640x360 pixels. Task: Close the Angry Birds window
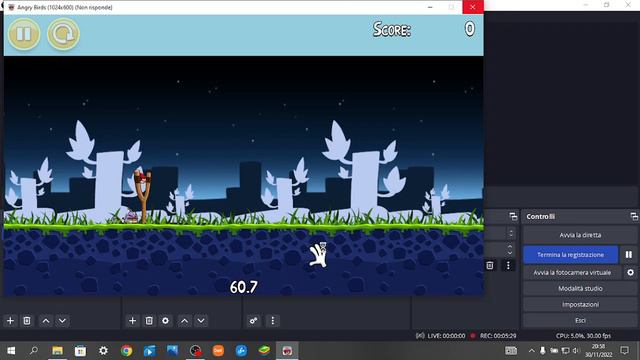[473, 7]
